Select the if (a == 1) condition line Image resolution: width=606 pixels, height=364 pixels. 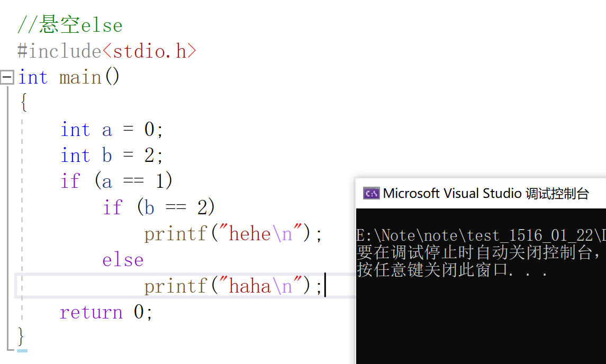click(116, 180)
